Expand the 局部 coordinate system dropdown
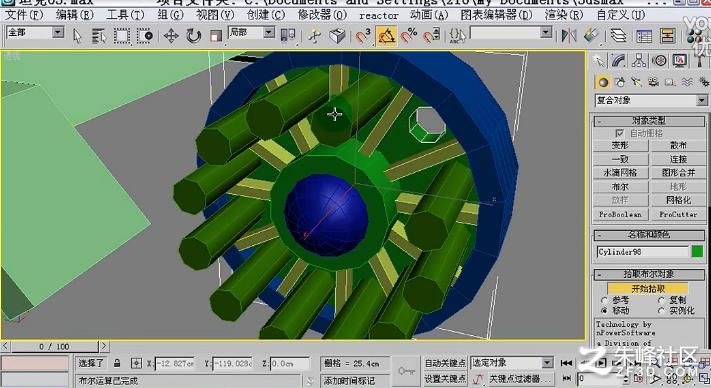Screen dimensions: 711x388 252,33
